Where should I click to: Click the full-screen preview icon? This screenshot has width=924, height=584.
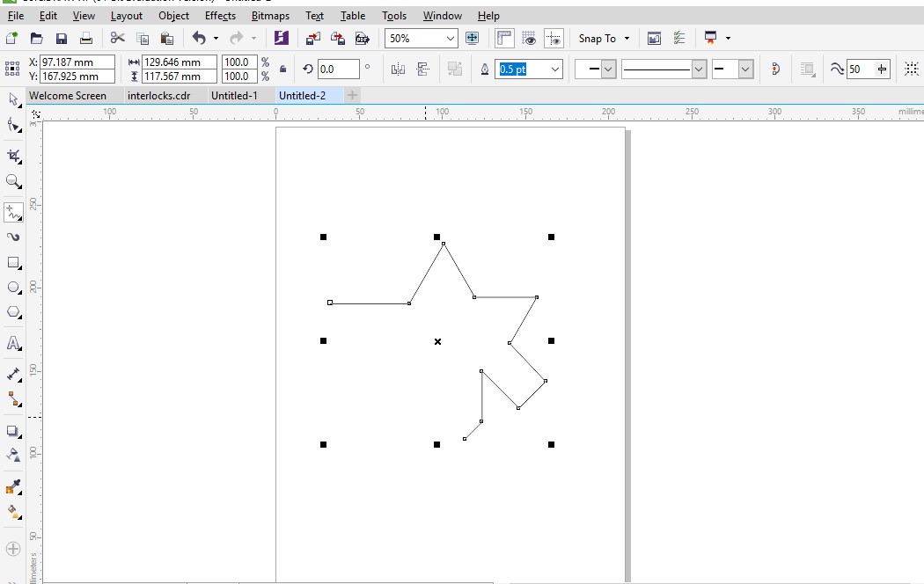(x=472, y=39)
